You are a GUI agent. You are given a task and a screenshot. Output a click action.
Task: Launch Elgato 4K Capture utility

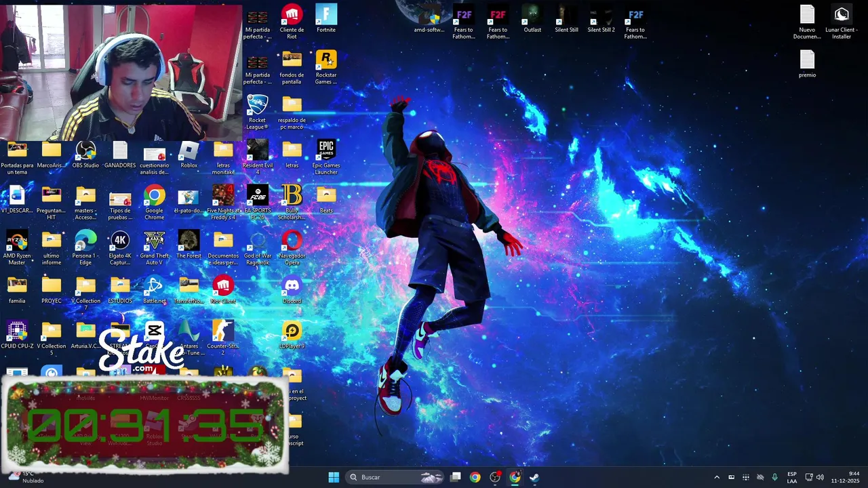point(120,248)
